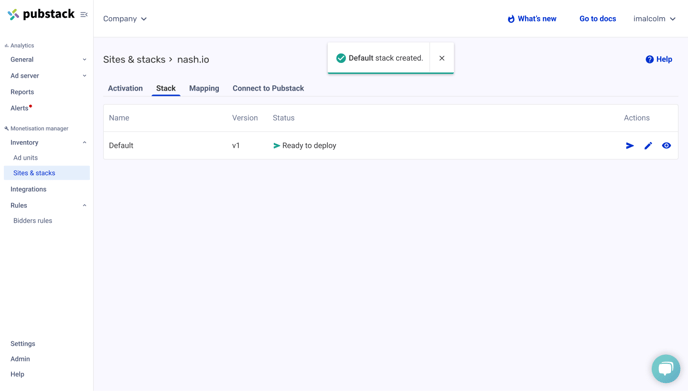This screenshot has height=391, width=688.
Task: Open the Company dropdown
Action: coord(125,19)
